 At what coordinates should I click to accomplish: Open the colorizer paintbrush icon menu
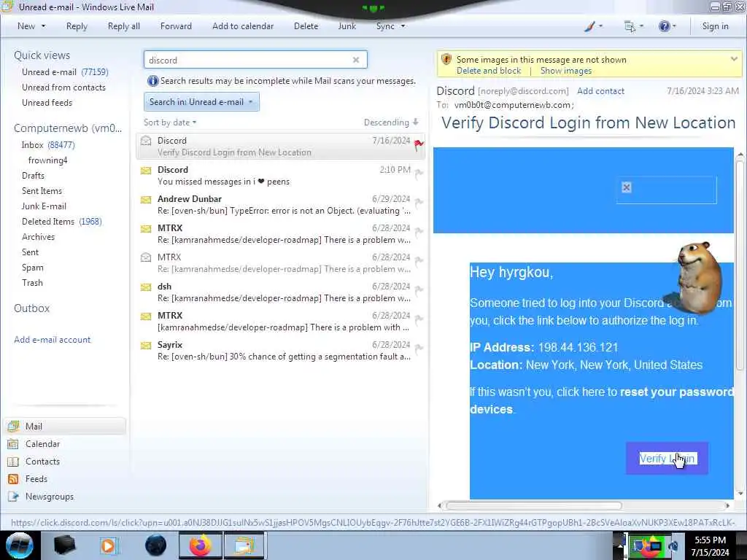coord(592,26)
